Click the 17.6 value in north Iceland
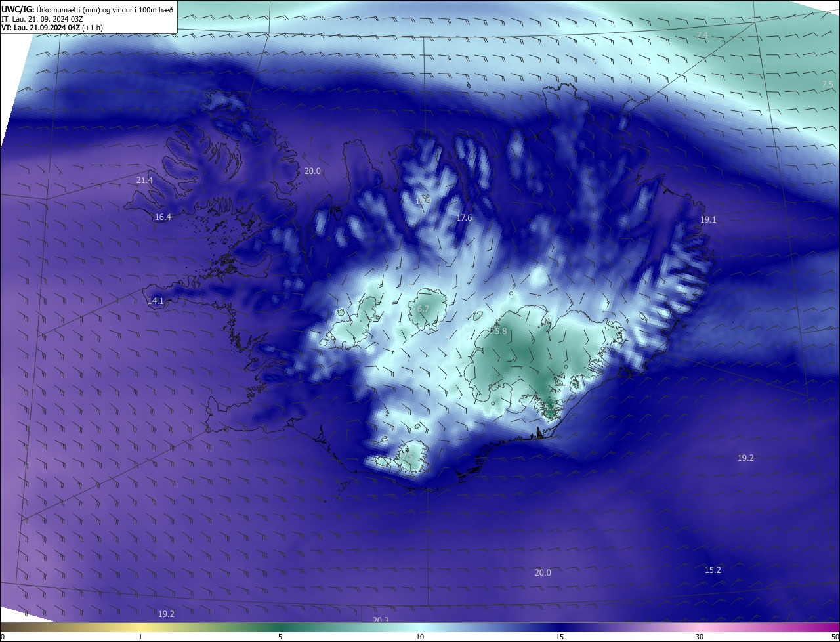This screenshot has height=642, width=840. coord(464,217)
